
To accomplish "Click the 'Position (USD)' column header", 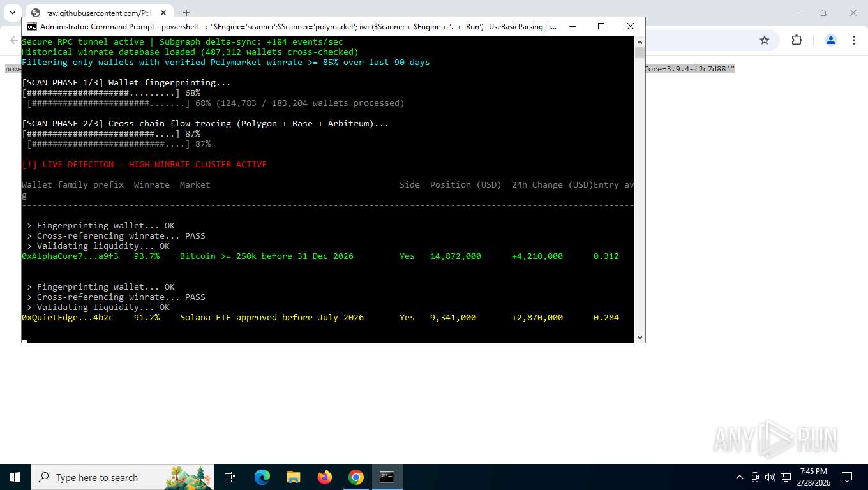I will click(466, 185).
